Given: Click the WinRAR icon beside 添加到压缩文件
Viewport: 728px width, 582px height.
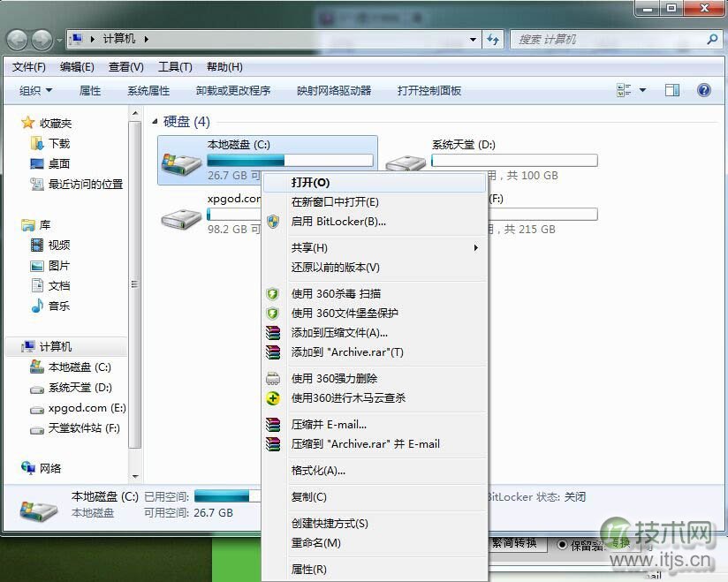Looking at the screenshot, I should [x=273, y=333].
